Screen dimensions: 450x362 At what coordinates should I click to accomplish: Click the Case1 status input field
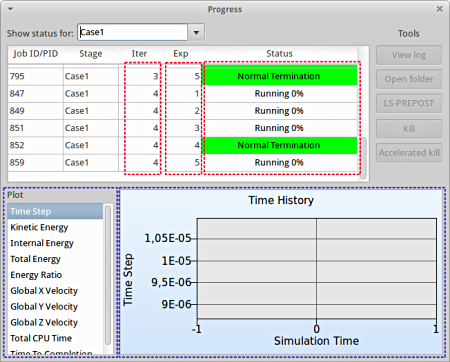tap(133, 32)
